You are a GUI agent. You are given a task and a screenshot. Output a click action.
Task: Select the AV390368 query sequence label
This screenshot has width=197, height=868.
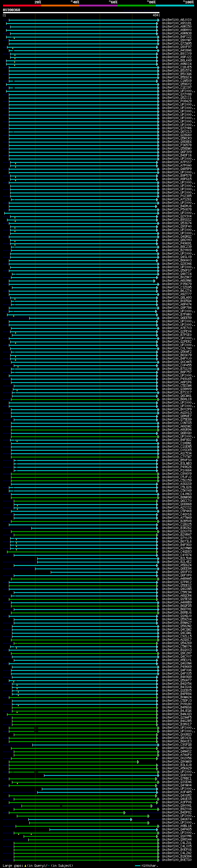11,10
